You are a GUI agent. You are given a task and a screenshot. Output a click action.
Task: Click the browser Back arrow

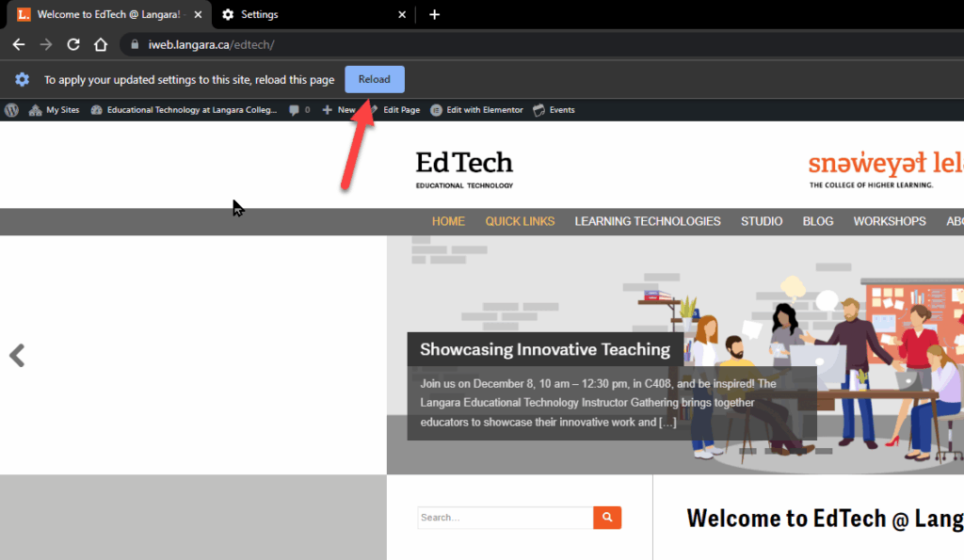pyautogui.click(x=19, y=44)
